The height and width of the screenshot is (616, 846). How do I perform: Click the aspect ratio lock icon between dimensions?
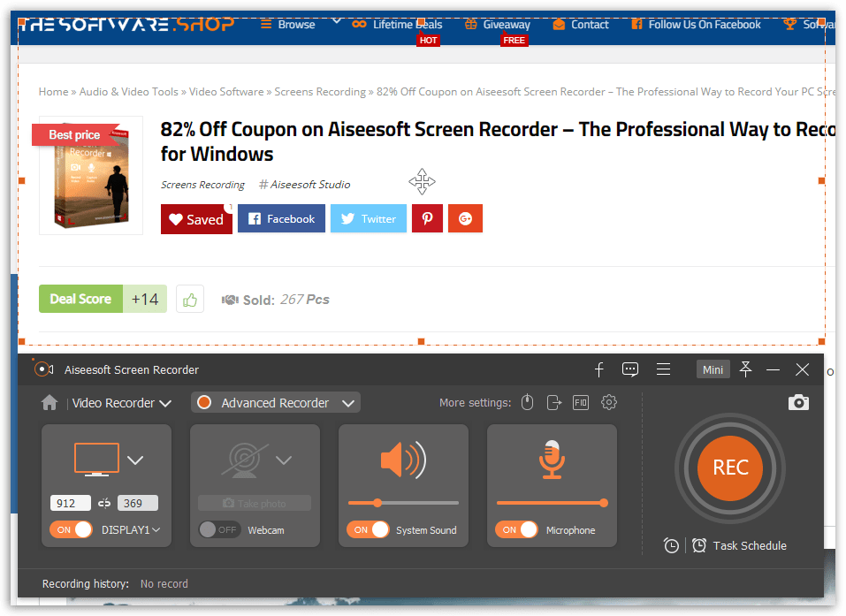104,503
